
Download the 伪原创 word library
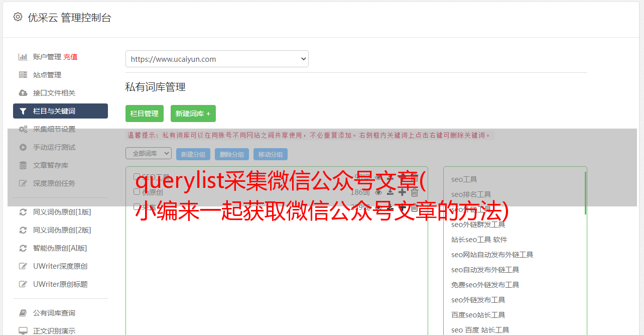390,192
